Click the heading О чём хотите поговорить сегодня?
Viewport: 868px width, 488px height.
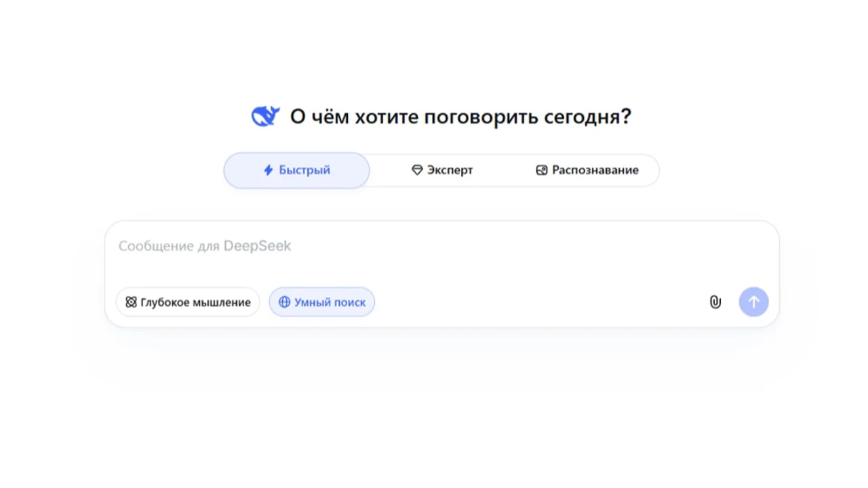[460, 117]
